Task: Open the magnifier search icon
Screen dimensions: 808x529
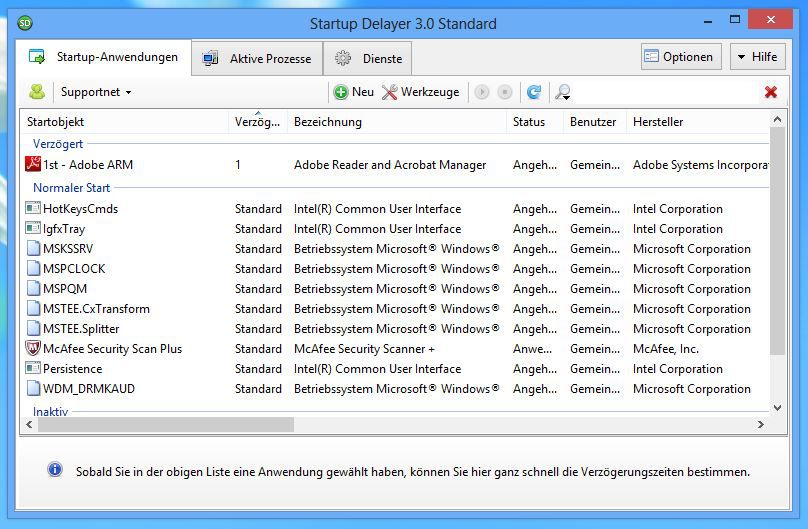Action: [562, 92]
